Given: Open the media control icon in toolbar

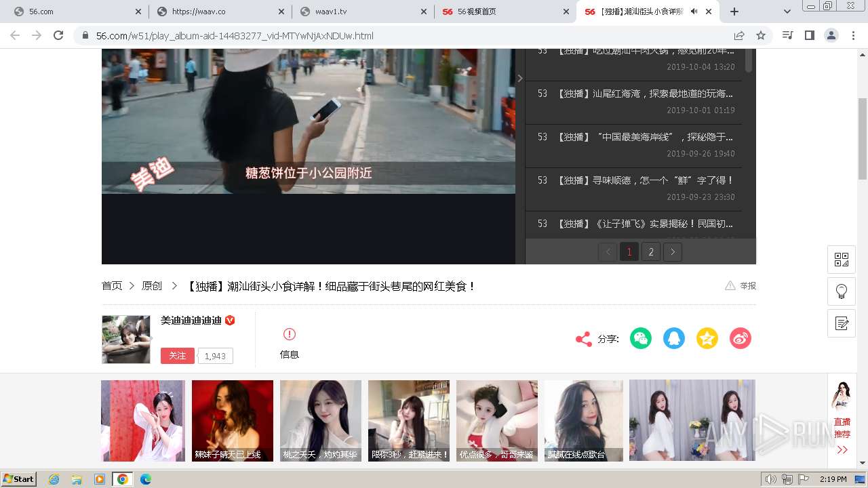Looking at the screenshot, I should (787, 35).
